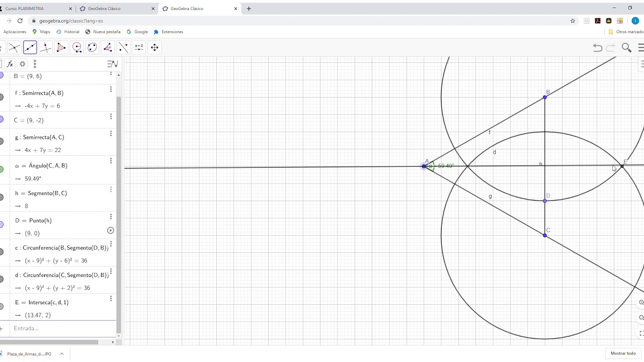The height and width of the screenshot is (362, 644).
Task: Undo the last construction step
Action: 597,47
